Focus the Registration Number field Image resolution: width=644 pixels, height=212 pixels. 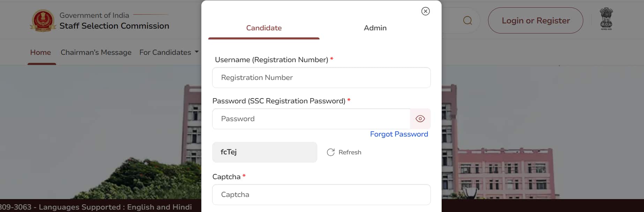[321, 78]
